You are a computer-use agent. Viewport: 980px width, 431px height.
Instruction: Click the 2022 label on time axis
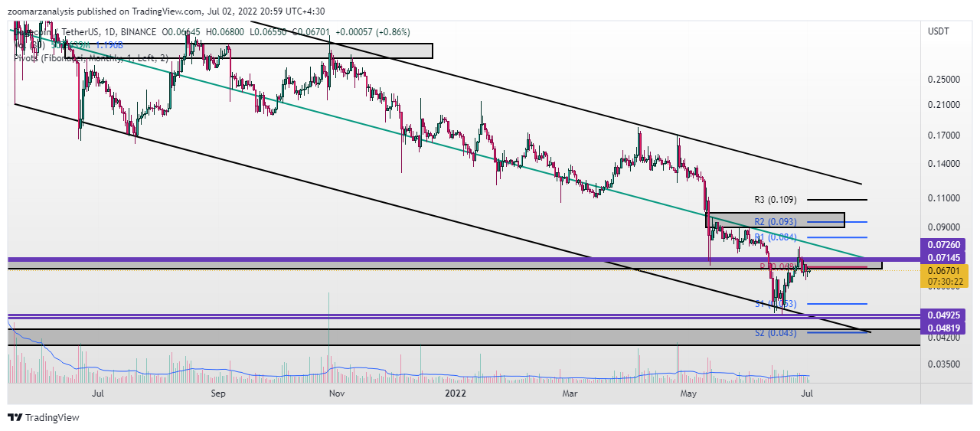pos(455,393)
